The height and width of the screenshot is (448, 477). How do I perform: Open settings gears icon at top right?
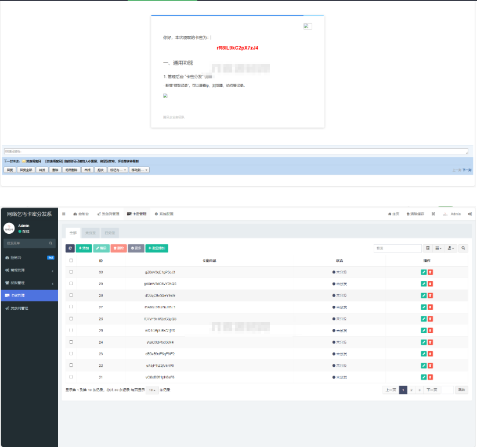tap(469, 214)
